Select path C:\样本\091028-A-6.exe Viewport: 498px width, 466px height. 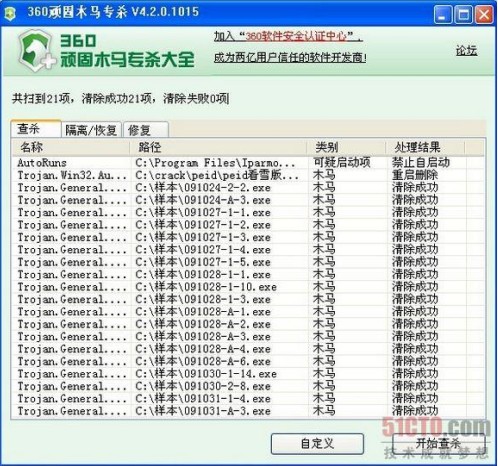point(203,361)
